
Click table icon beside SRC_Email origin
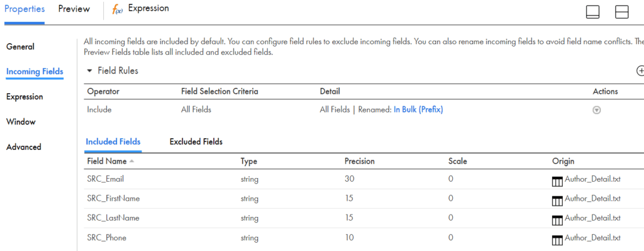pos(557,181)
